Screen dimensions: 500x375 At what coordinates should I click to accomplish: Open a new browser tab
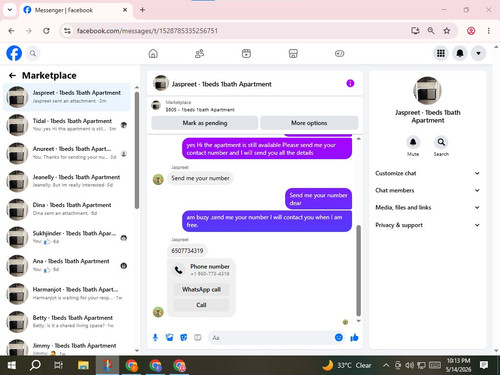[x=142, y=10]
